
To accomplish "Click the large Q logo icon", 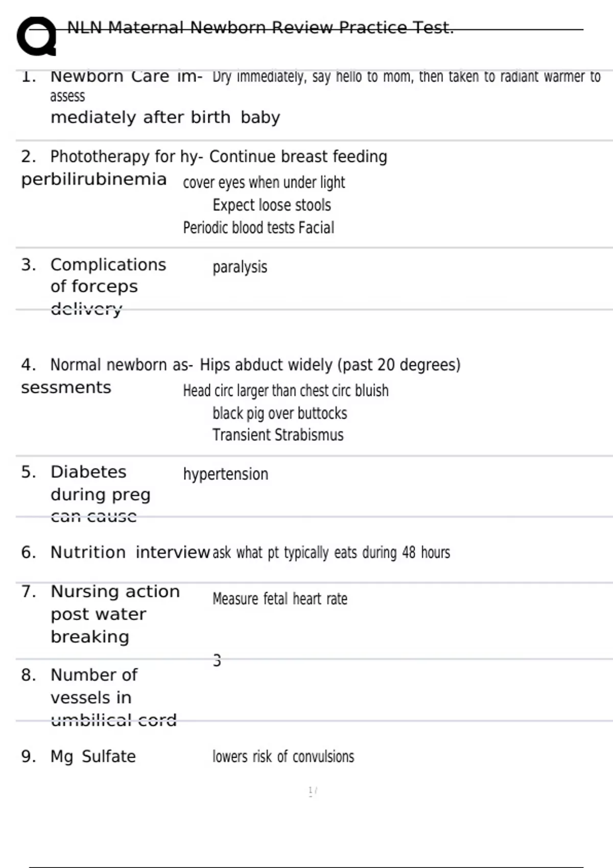I will pos(37,36).
